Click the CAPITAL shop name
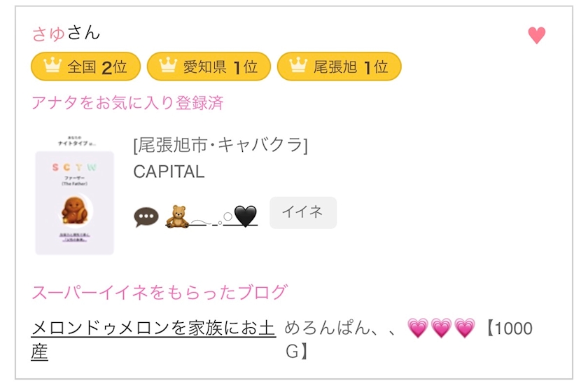The width and height of the screenshot is (588, 388). click(x=169, y=172)
